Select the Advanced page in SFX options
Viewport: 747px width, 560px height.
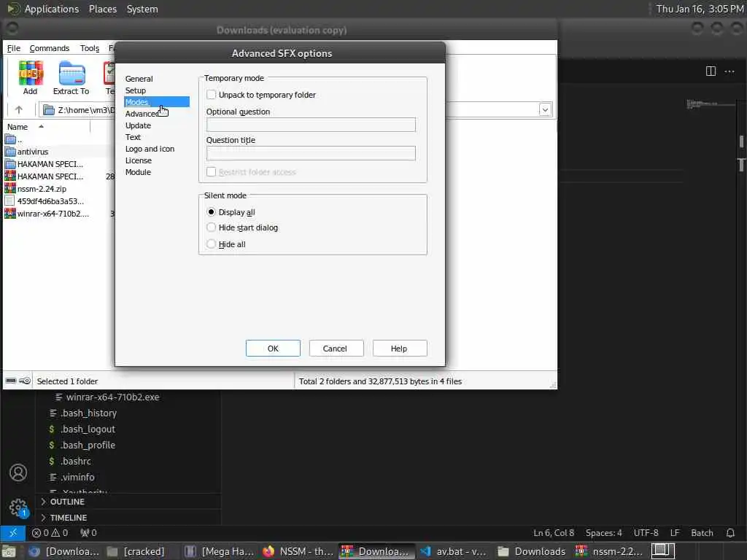click(x=142, y=114)
